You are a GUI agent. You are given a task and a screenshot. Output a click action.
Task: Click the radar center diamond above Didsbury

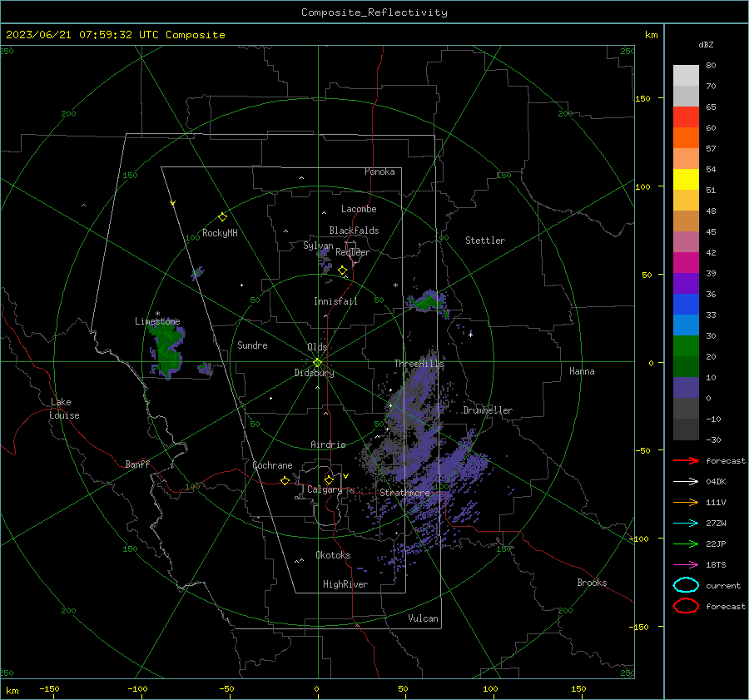tap(317, 363)
